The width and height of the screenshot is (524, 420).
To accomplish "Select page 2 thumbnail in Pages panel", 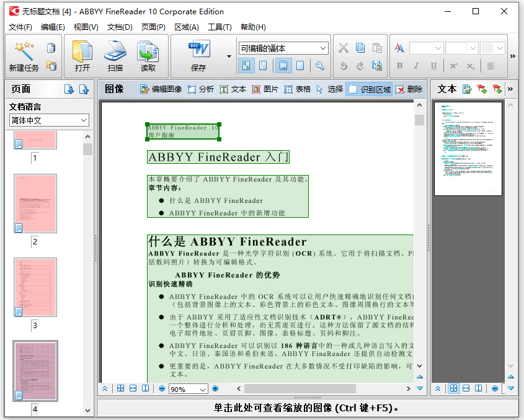I will [x=35, y=203].
